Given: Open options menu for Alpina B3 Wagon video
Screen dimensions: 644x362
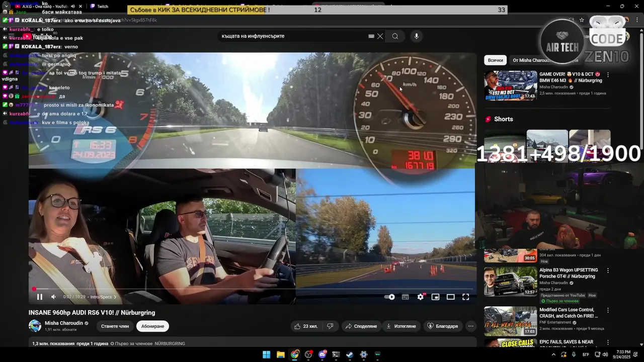Looking at the screenshot, I should click(608, 270).
